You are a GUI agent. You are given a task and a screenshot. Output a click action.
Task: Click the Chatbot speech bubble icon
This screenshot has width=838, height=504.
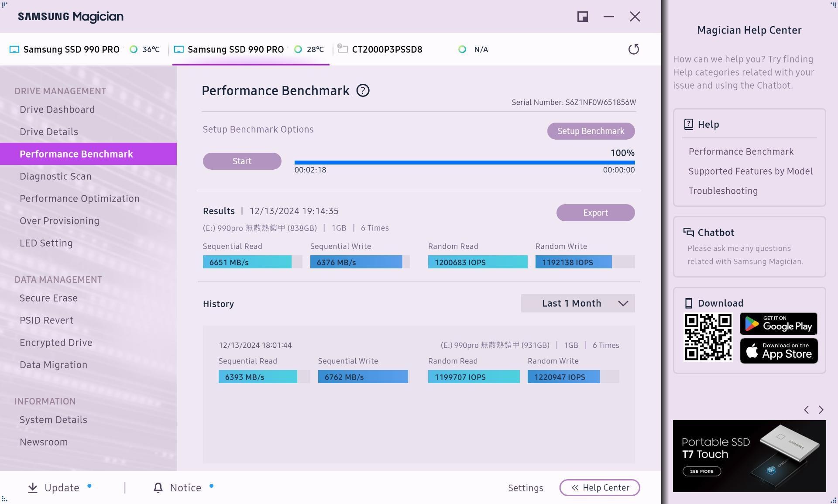(688, 232)
